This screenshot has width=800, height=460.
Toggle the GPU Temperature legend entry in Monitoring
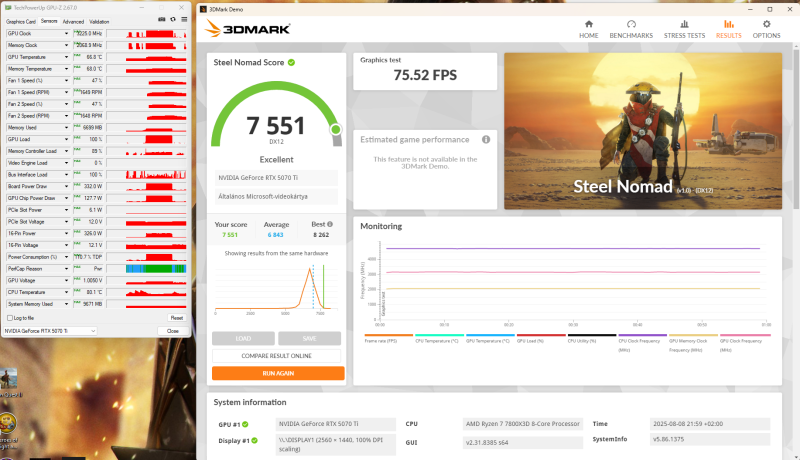[490, 339]
